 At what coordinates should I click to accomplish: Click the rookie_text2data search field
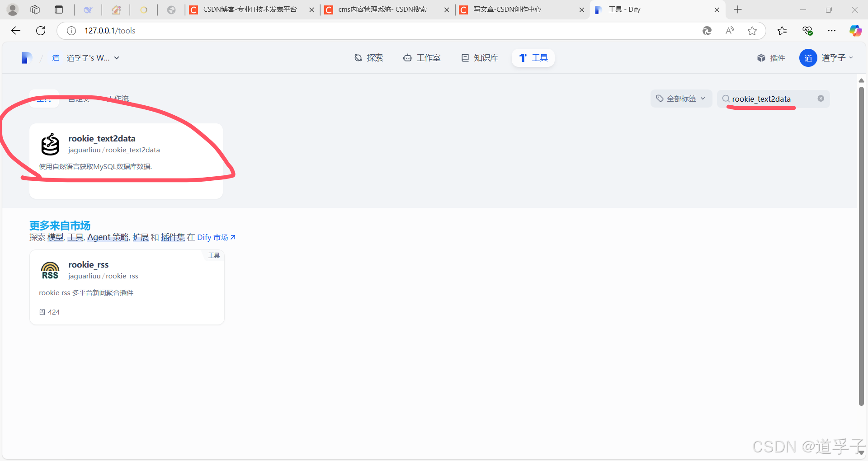773,99
